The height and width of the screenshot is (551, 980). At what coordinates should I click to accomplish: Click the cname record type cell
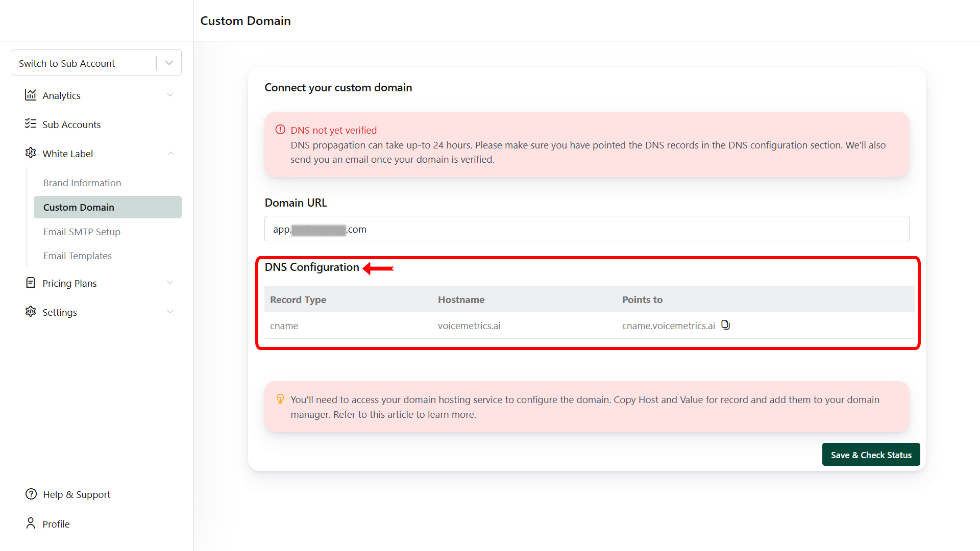pos(284,325)
